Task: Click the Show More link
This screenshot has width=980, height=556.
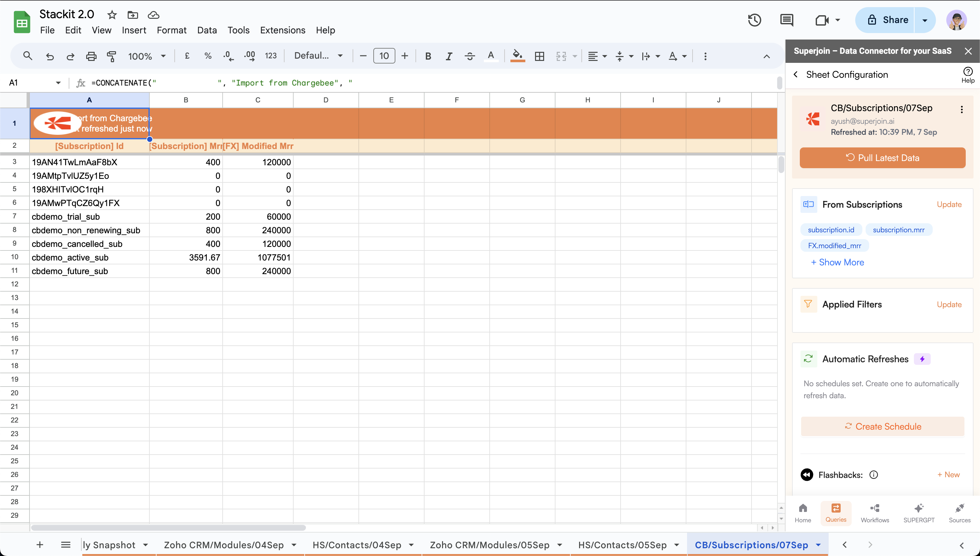Action: (837, 262)
